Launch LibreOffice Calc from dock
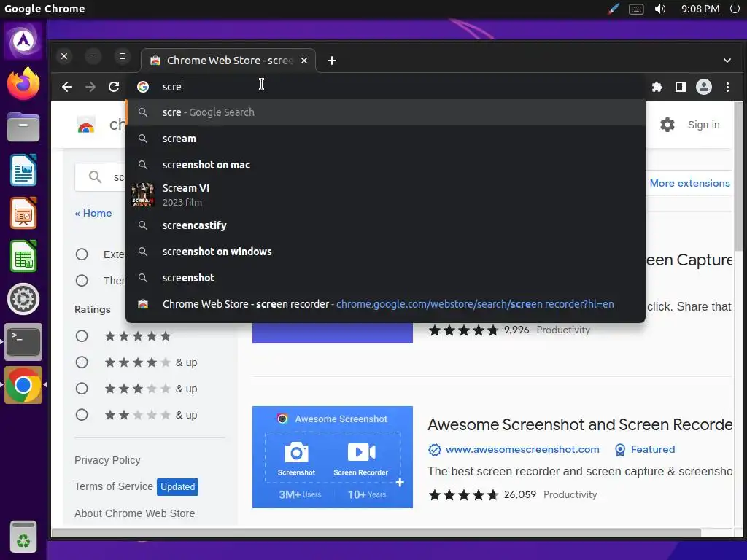747x560 pixels. click(x=23, y=256)
